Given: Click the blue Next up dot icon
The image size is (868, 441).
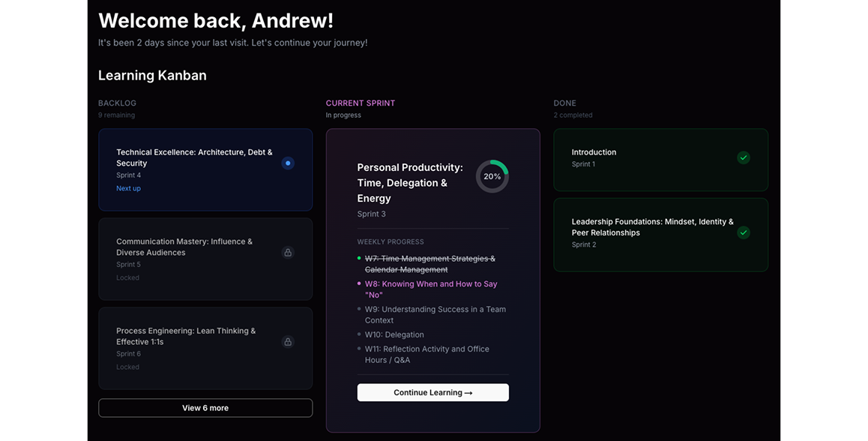Looking at the screenshot, I should (x=288, y=163).
